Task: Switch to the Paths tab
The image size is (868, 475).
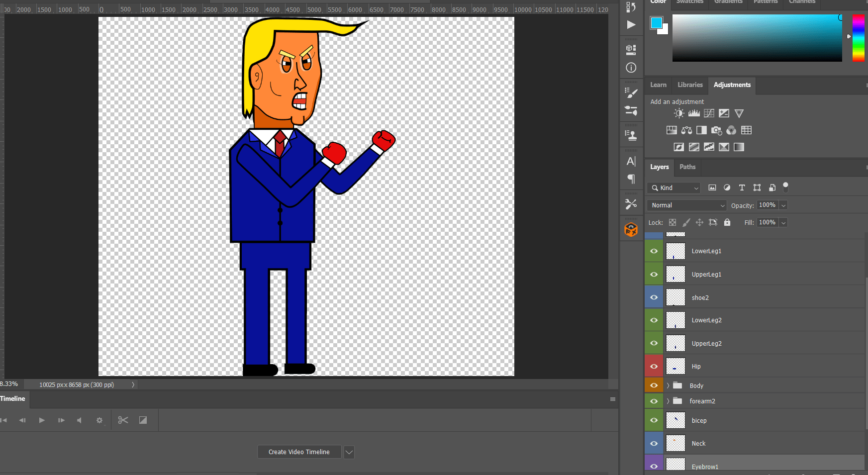Action: pyautogui.click(x=687, y=167)
